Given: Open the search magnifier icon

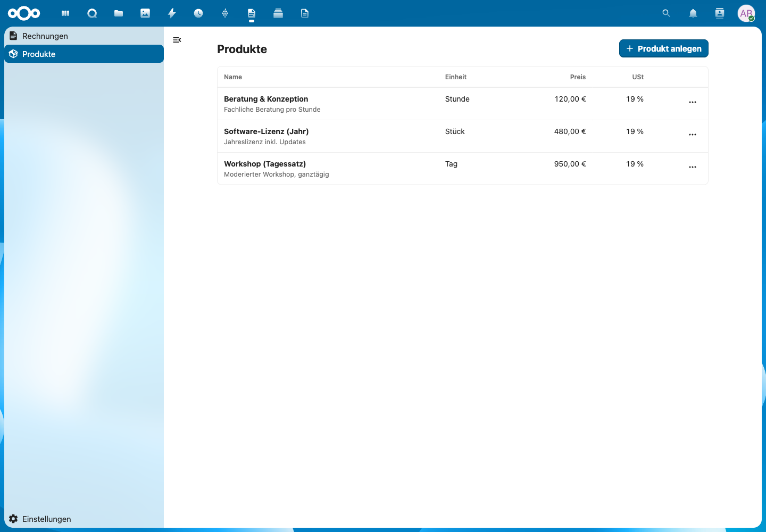Looking at the screenshot, I should pyautogui.click(x=666, y=13).
